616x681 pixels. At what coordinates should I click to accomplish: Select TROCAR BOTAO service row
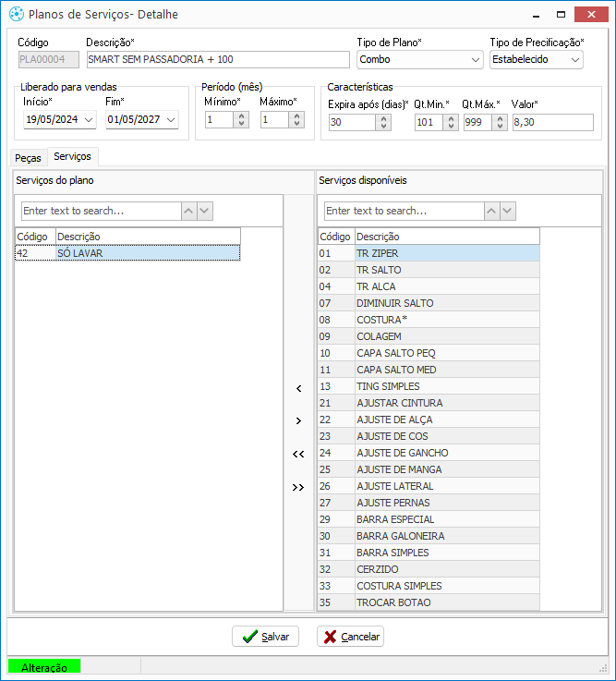[x=429, y=602]
